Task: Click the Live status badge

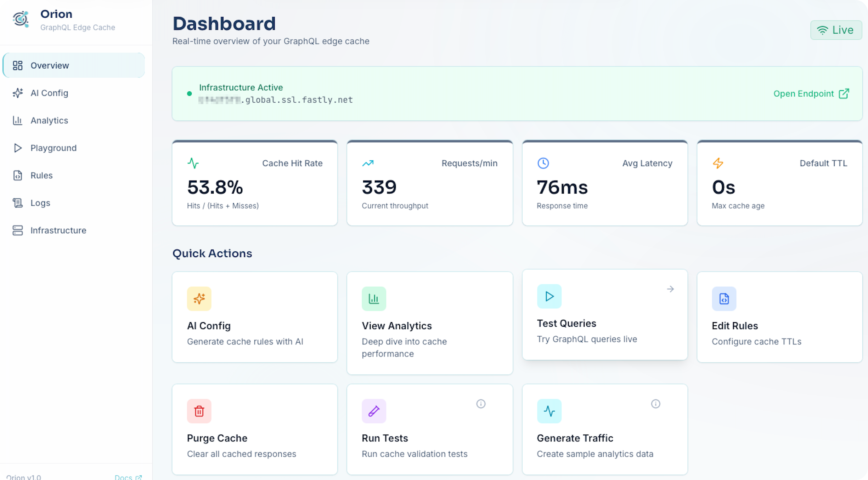Action: pos(836,30)
